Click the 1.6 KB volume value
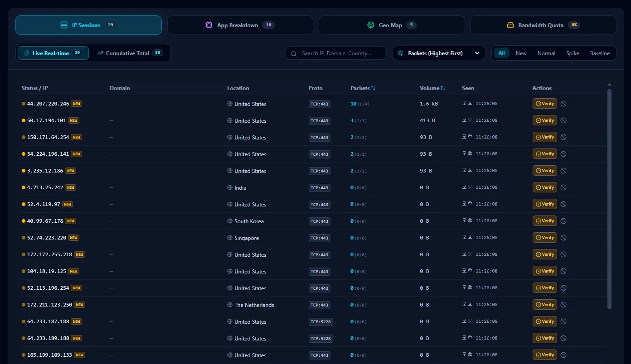Image resolution: width=631 pixels, height=364 pixels. click(429, 104)
